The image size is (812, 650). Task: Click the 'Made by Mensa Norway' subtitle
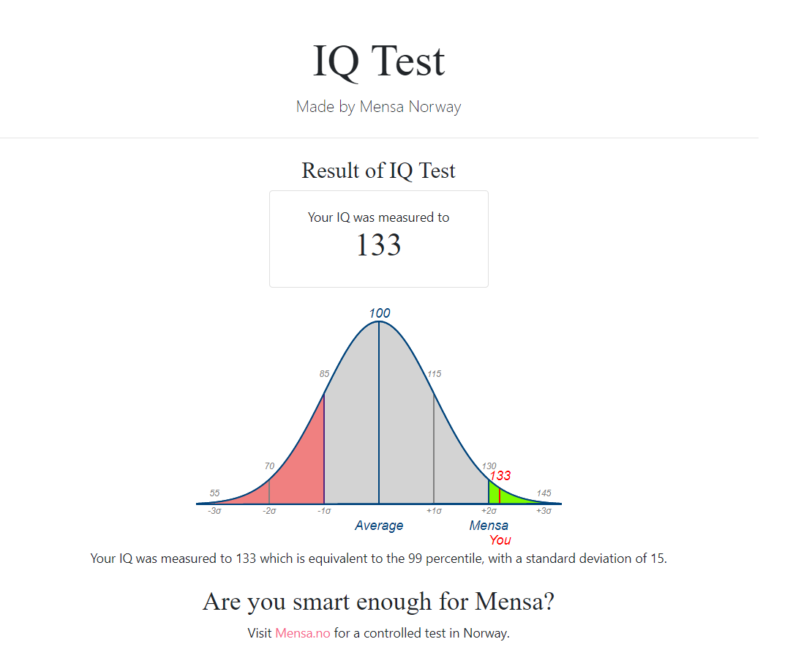coord(378,107)
